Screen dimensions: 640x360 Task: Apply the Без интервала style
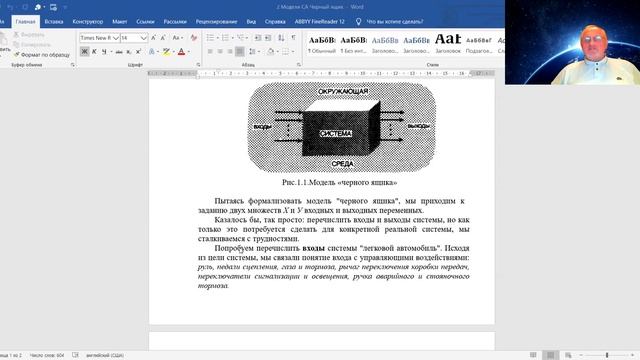(x=353, y=44)
